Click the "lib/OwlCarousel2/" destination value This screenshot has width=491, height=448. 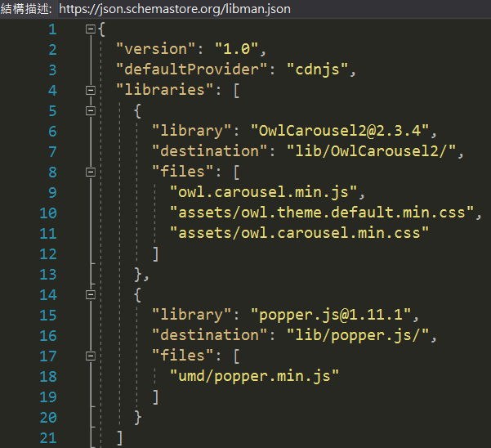(372, 151)
